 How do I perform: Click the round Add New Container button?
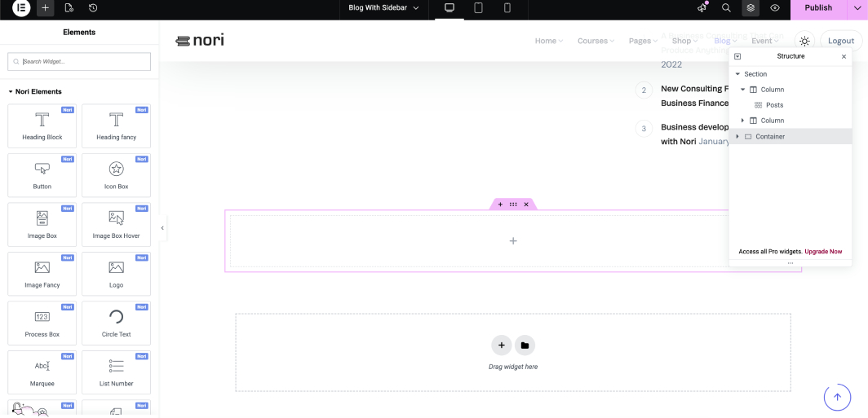(x=501, y=345)
